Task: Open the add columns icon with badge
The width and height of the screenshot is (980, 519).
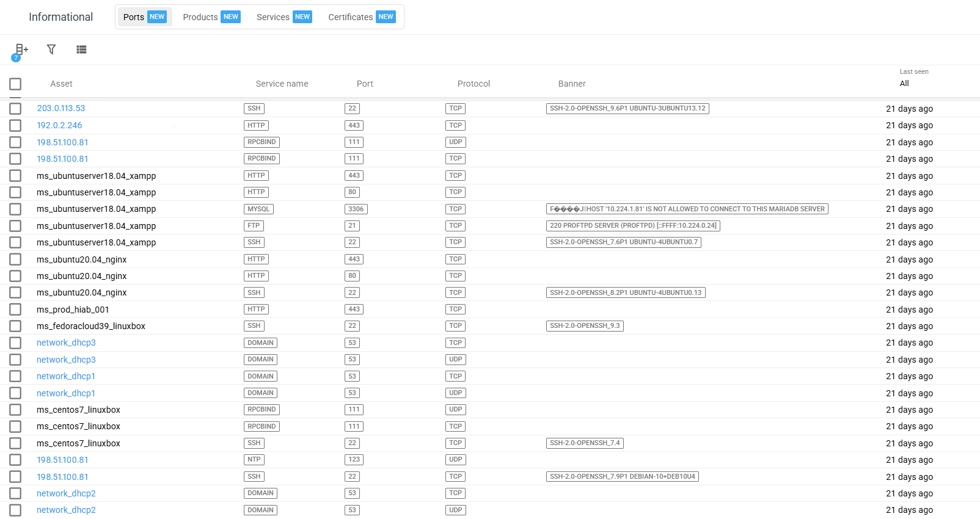Action: (21, 50)
